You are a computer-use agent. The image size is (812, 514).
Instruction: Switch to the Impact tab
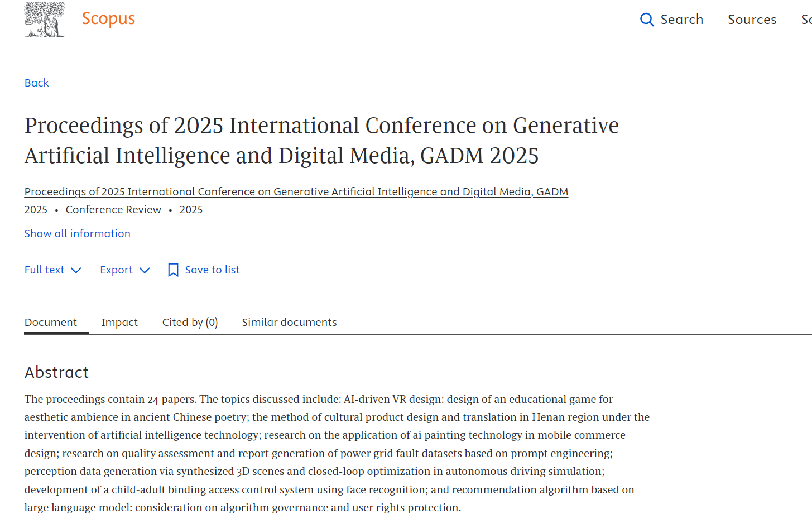119,322
